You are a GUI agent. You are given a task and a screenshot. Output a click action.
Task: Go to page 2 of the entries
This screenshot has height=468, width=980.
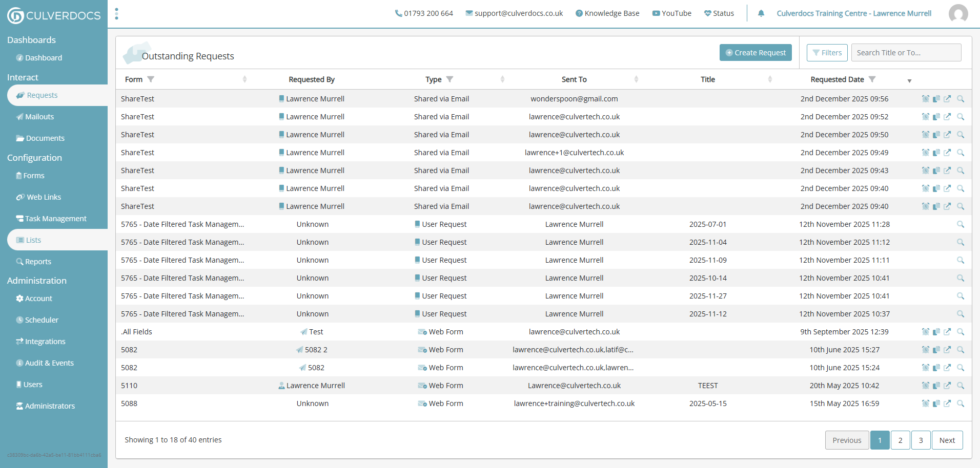coord(900,440)
